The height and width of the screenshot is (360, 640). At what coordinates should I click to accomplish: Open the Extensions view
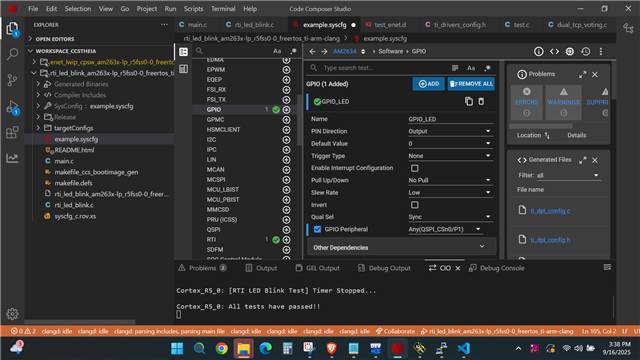(x=13, y=132)
